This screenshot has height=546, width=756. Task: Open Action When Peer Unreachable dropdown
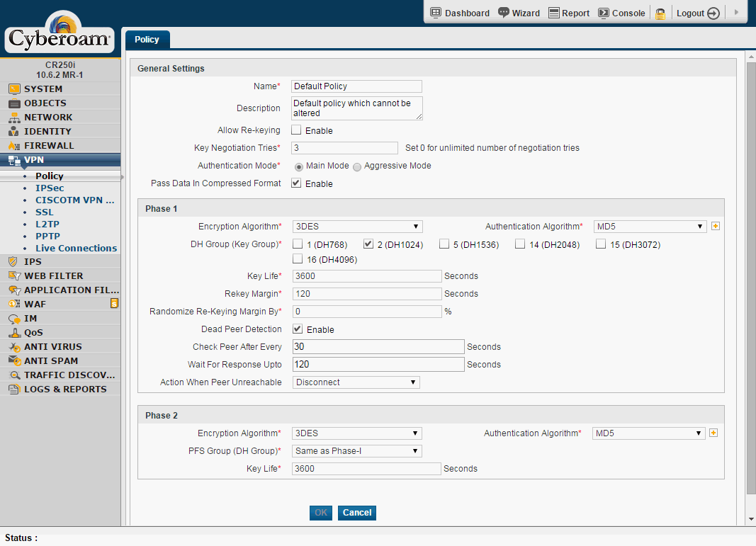356,382
